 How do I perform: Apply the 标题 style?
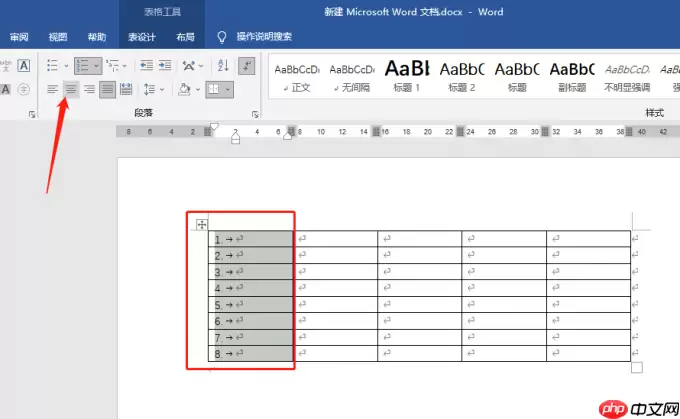click(517, 77)
